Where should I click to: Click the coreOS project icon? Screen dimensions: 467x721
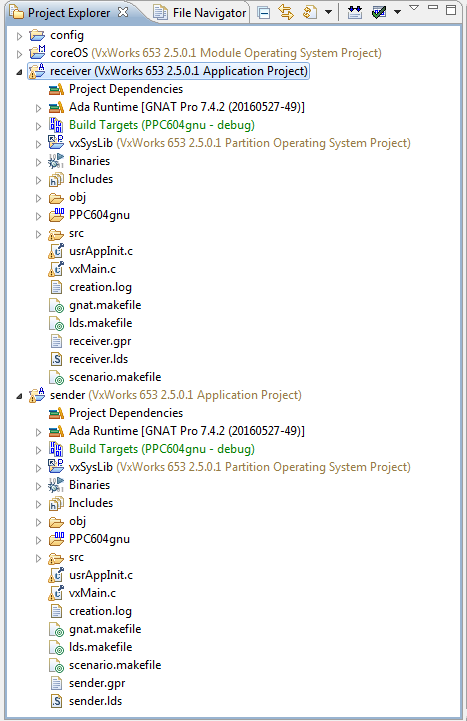pos(37,53)
